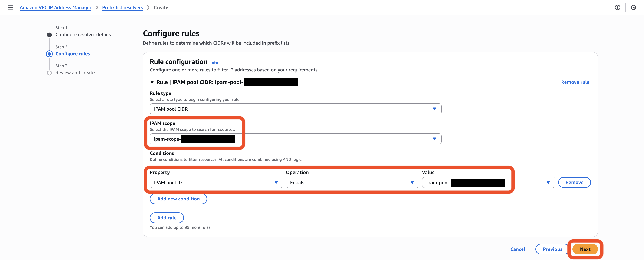Viewport: 644px width, 260px height.
Task: Click the orange Next button
Action: click(x=585, y=249)
